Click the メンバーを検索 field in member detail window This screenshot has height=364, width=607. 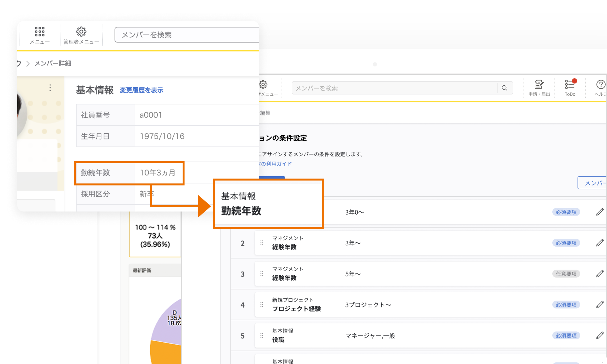coord(187,35)
